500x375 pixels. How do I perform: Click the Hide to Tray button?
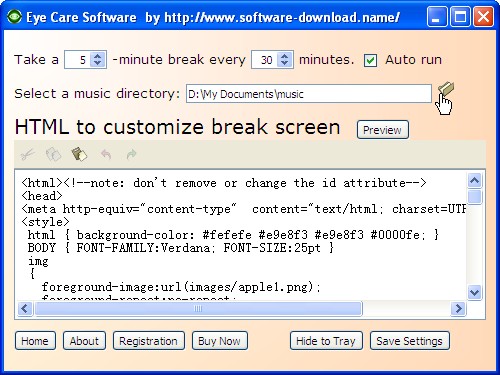click(326, 341)
